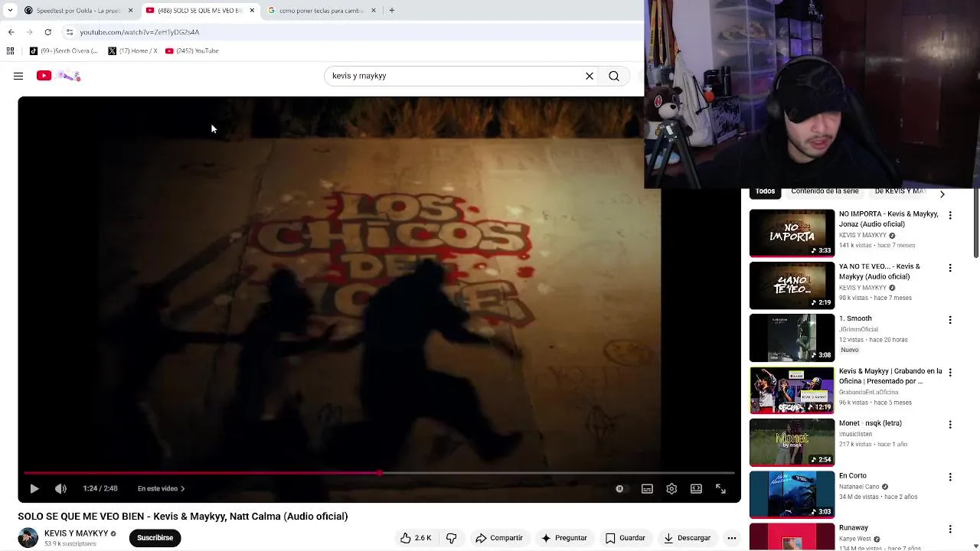Screen dimensions: 980x551
Task: Mute the video volume speaker icon
Action: [60, 488]
